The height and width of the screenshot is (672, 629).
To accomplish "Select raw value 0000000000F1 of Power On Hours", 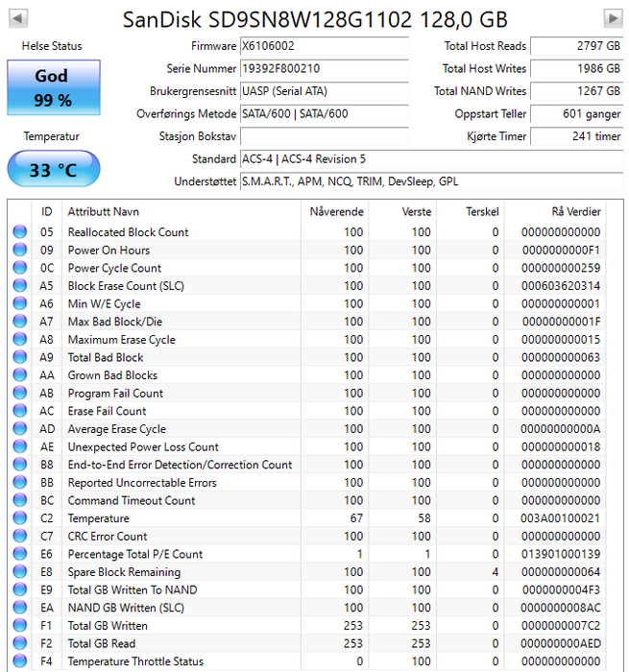I will [x=561, y=250].
